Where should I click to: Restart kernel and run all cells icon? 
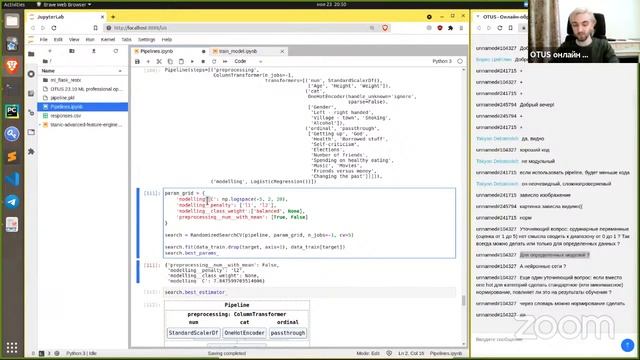(225, 62)
